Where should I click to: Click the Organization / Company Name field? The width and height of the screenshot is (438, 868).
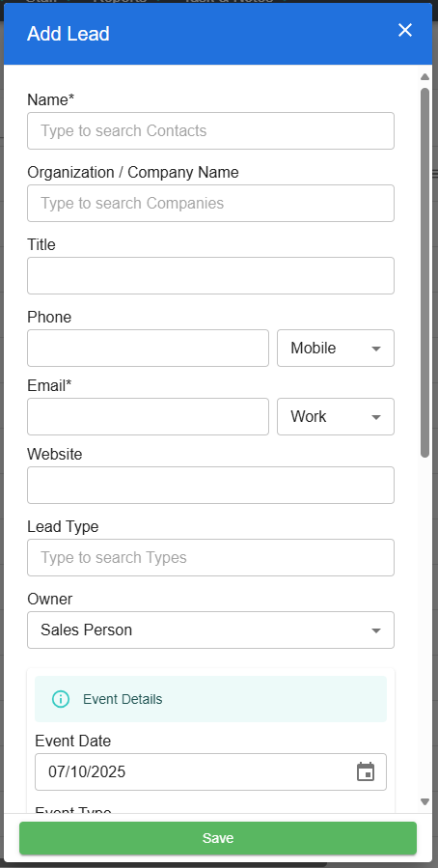210,203
